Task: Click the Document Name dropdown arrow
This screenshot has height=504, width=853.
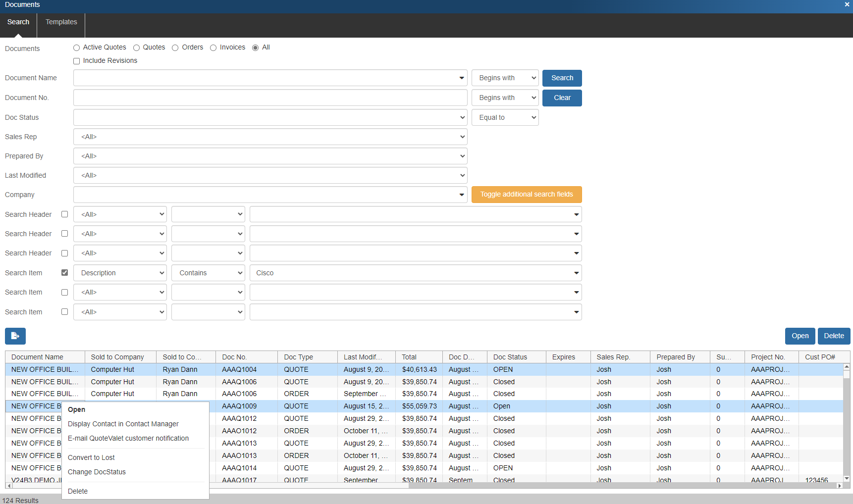Action: [x=461, y=78]
